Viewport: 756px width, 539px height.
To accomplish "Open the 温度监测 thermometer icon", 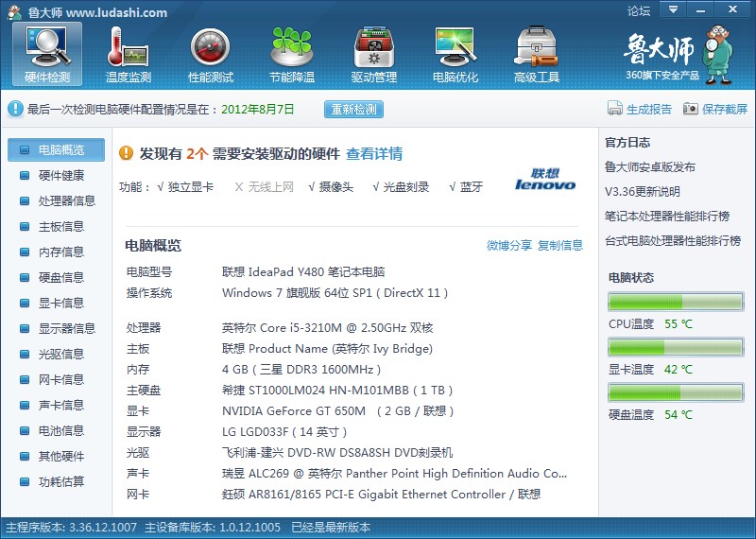I will tap(129, 46).
